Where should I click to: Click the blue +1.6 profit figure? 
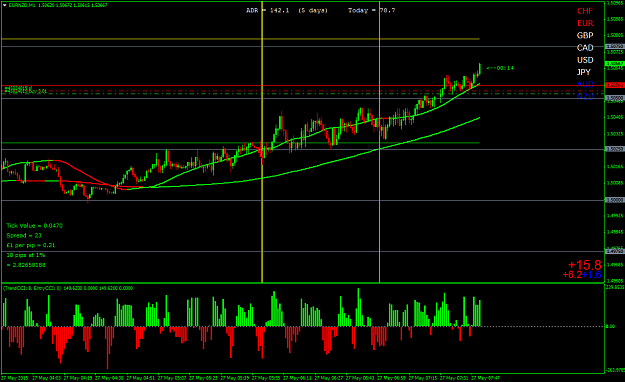pyautogui.click(x=592, y=275)
